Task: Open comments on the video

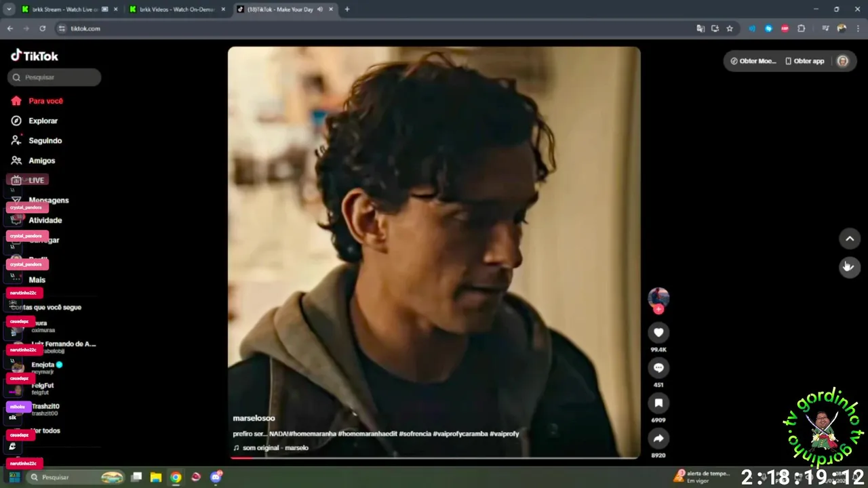Action: [x=658, y=367]
